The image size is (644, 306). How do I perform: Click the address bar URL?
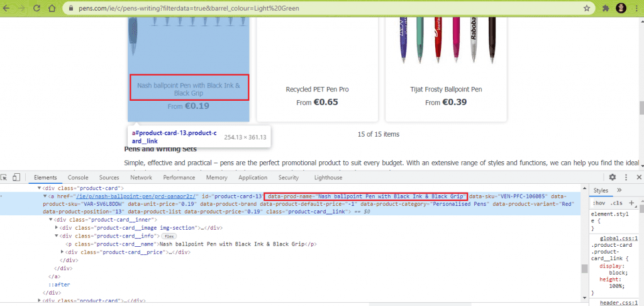189,8
